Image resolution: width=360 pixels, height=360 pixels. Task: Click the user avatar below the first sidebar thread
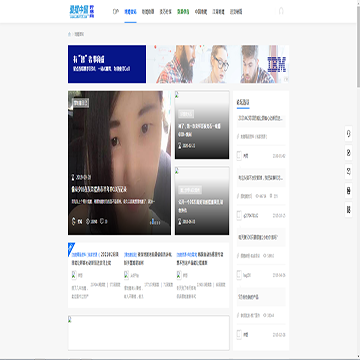(239, 156)
